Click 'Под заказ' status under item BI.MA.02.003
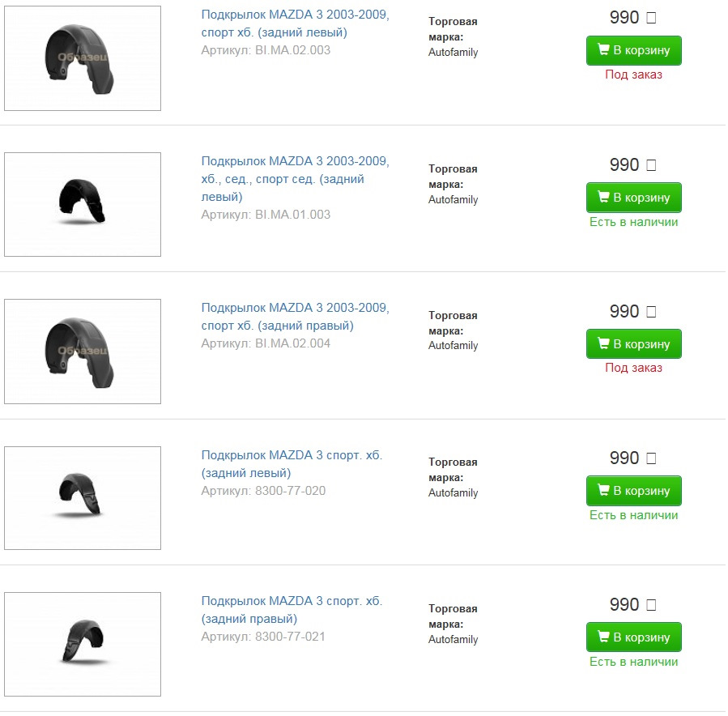728x716 pixels. click(633, 75)
